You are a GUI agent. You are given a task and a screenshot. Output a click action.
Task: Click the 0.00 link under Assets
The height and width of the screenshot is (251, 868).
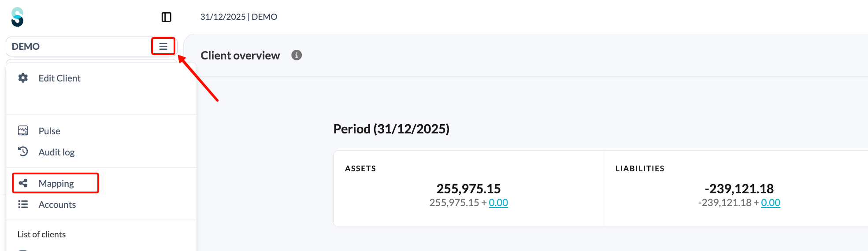click(498, 203)
